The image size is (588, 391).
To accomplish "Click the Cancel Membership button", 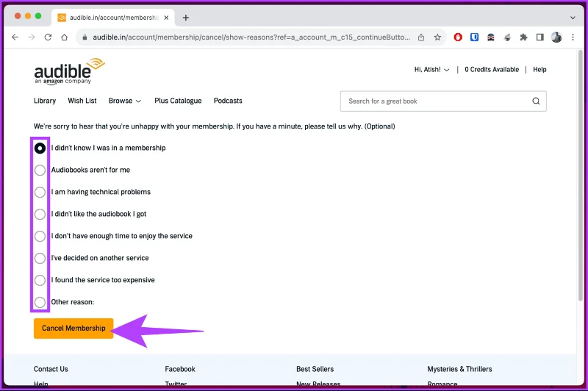I will [73, 329].
